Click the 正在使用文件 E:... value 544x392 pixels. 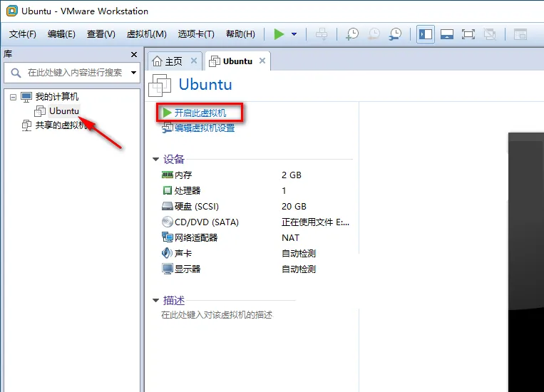click(x=315, y=222)
